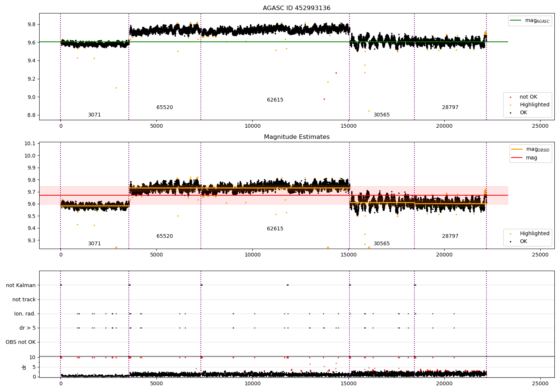Image resolution: width=560 pixels, height=392 pixels.
Task: Click the green line swatch in the mag AGASC legend
Action: pyautogui.click(x=516, y=21)
